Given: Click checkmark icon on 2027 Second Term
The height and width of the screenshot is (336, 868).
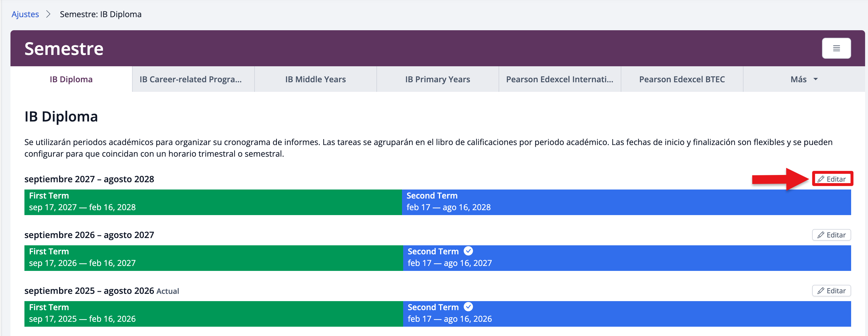Looking at the screenshot, I should click(x=468, y=251).
